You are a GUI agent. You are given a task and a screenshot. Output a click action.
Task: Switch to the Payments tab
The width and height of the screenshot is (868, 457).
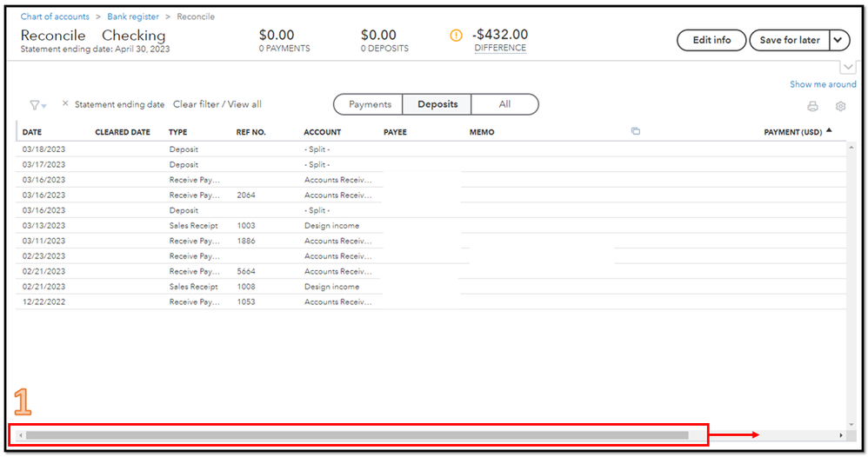pyautogui.click(x=370, y=104)
